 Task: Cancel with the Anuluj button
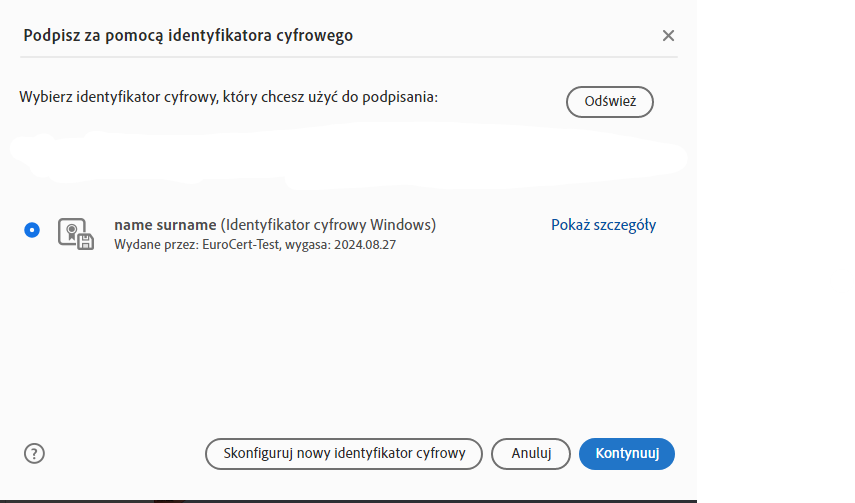point(531,453)
